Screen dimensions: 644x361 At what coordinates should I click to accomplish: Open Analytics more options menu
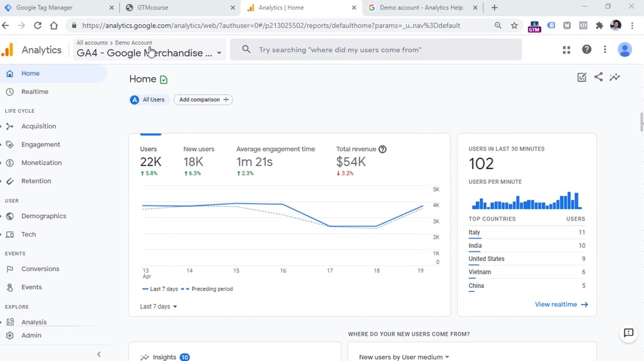(605, 50)
